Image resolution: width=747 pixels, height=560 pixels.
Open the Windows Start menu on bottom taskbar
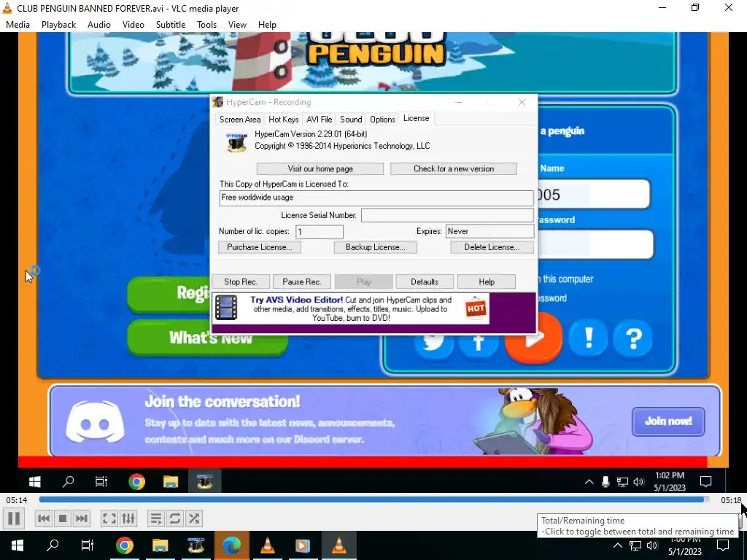pyautogui.click(x=18, y=545)
